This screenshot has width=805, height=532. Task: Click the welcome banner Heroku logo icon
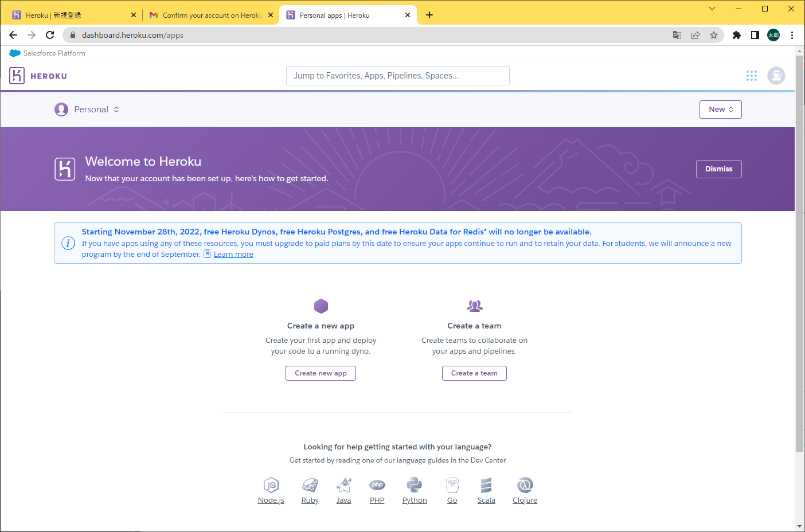coord(65,169)
